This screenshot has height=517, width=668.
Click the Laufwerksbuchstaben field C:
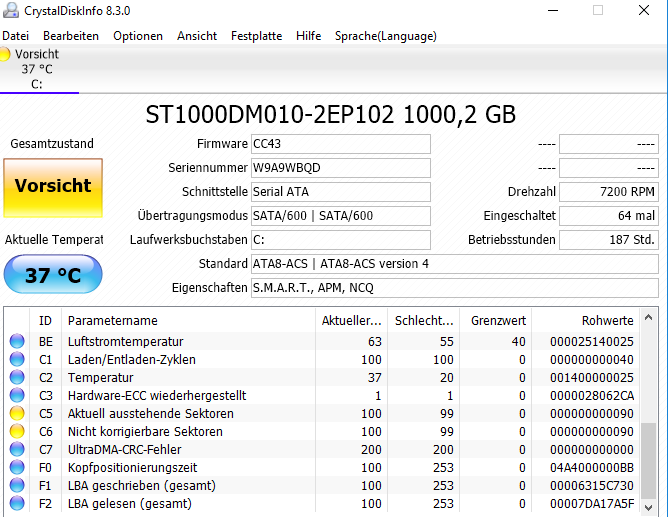[x=341, y=240]
